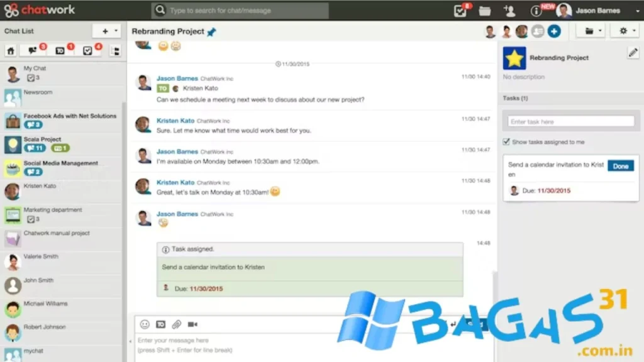Open the Scala Project chat
644x362 pixels.
[42, 140]
